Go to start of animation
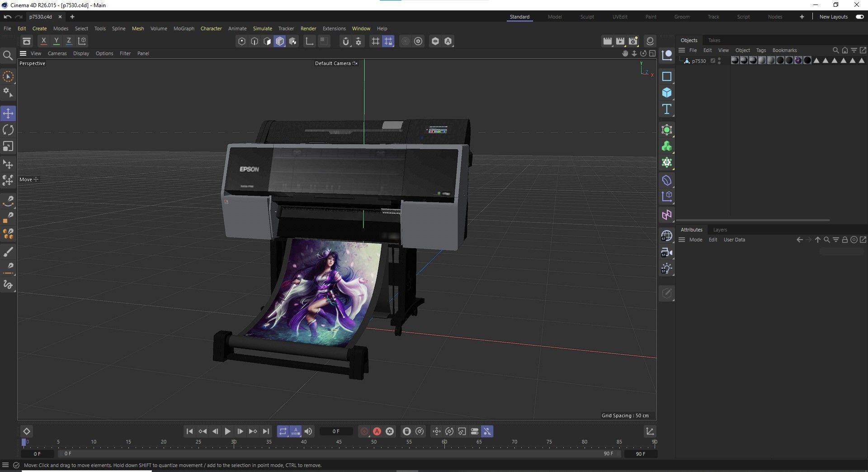This screenshot has width=868, height=472. coord(189,431)
